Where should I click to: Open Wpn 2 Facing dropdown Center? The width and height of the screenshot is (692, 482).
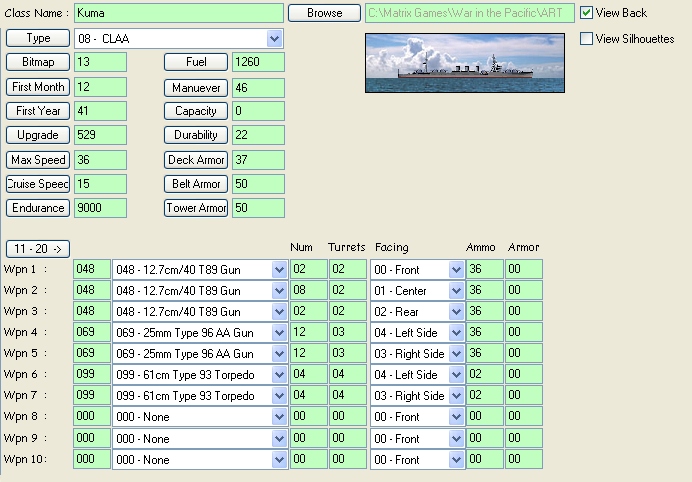417,291
